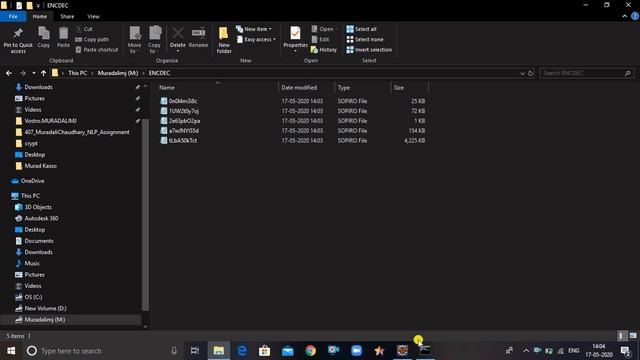Click the navigation pane scrollbar
Image resolution: width=640 pixels, height=360 pixels.
pyautogui.click(x=145, y=214)
